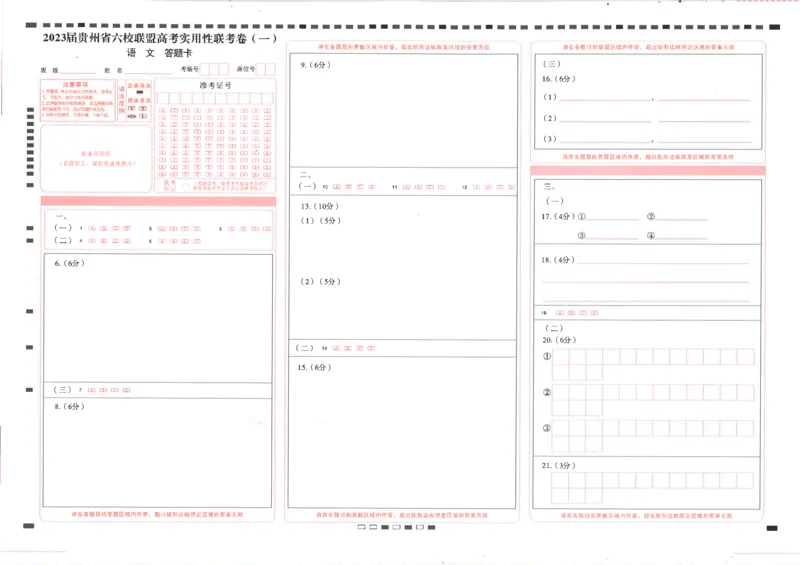Click blank ④ of question 17
This screenshot has width=800, height=565.
682,235
